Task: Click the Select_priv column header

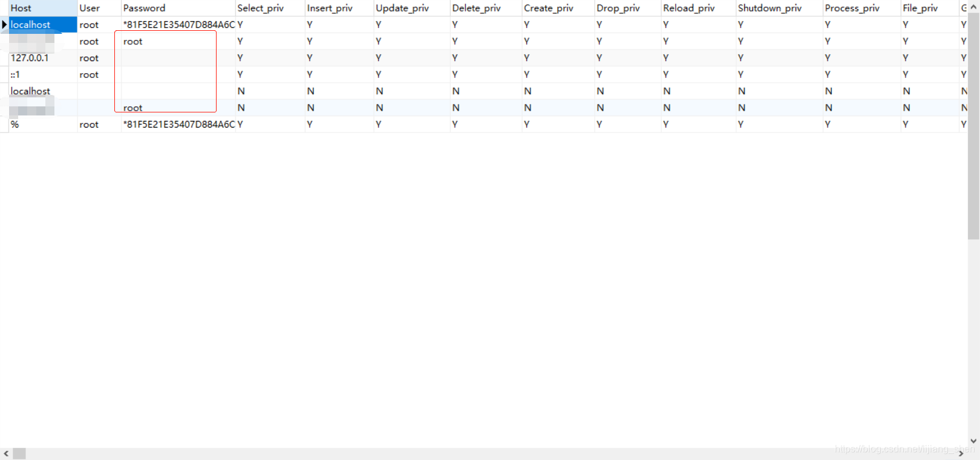Action: tap(270, 8)
